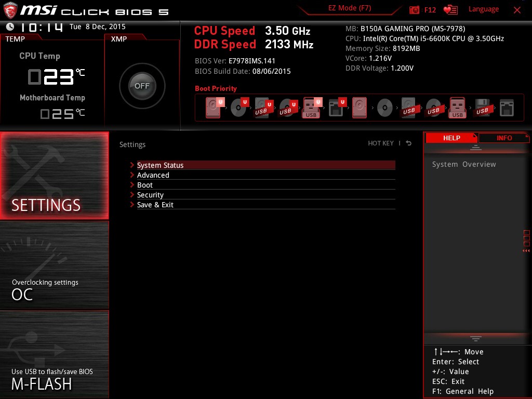The width and height of the screenshot is (532, 399).
Task: Select the UEFI CD/DVD boot device icon
Action: click(240, 108)
